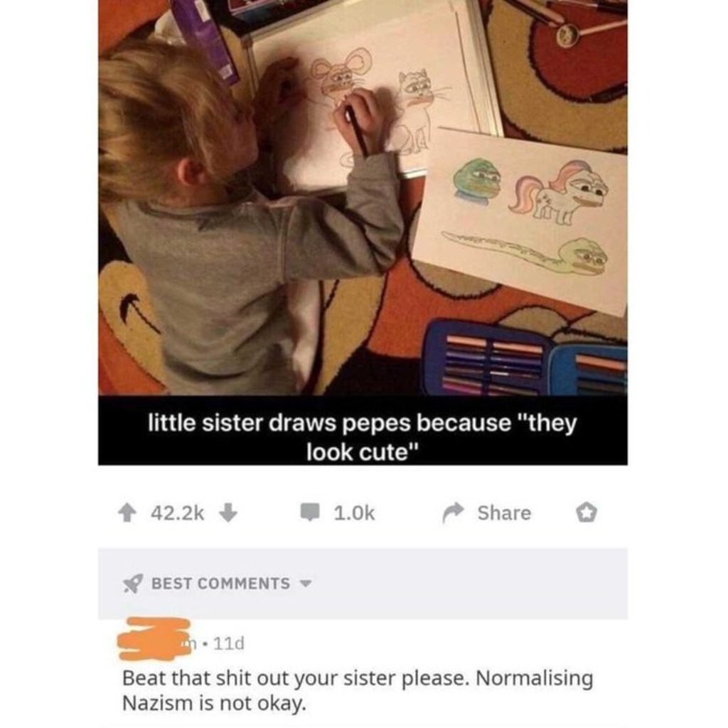The width and height of the screenshot is (728, 728).
Task: Select the 'Normalising Nazism is not okay' comment
Action: coord(358,690)
